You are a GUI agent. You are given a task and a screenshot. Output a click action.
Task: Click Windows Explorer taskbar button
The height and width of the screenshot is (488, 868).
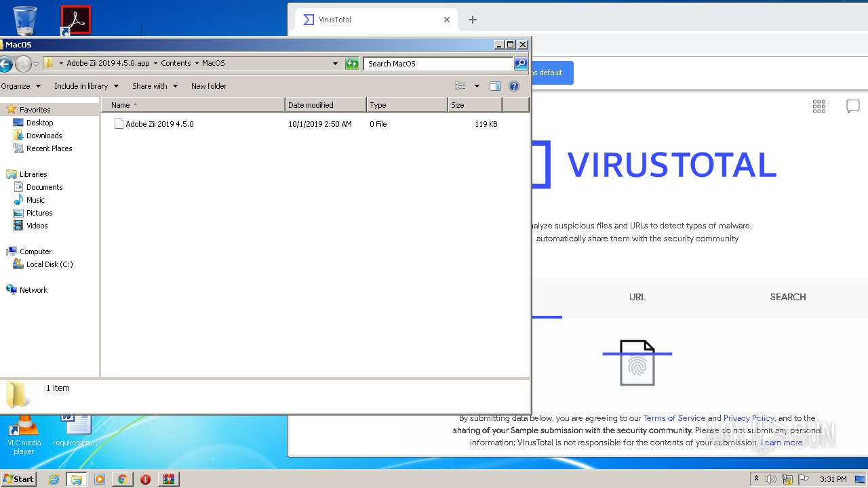pos(76,479)
